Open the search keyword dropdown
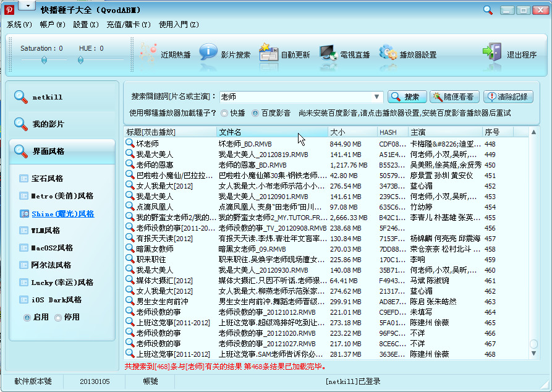The width and height of the screenshot is (552, 392). pos(376,96)
